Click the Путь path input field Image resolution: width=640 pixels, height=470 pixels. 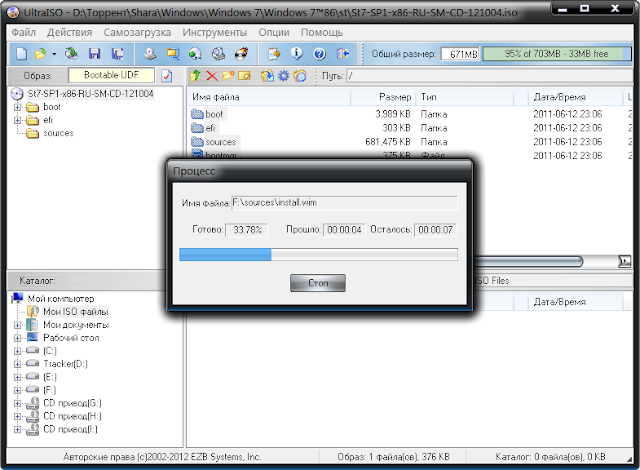(489, 75)
